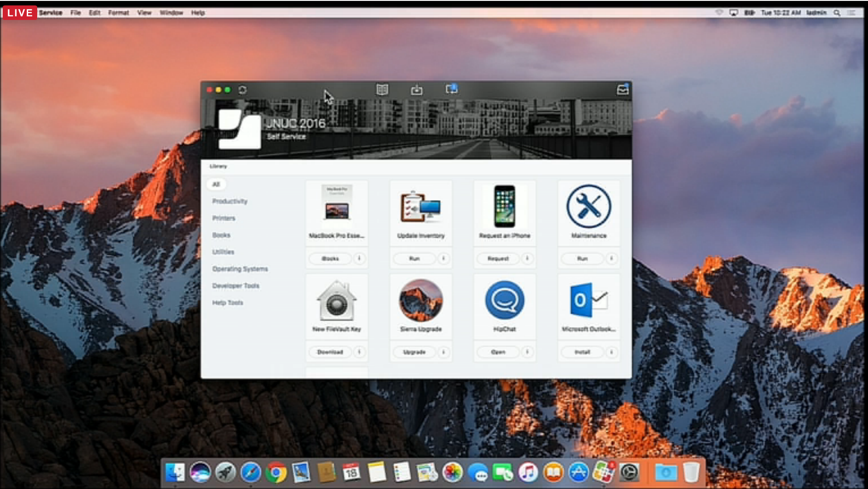Select the Operating Systems category
The image size is (868, 489).
pyautogui.click(x=240, y=269)
